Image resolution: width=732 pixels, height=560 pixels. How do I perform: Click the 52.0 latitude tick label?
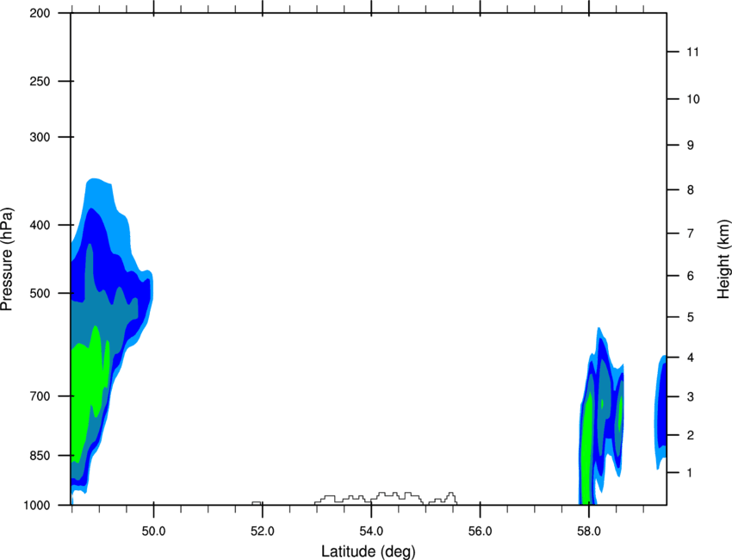(263, 532)
